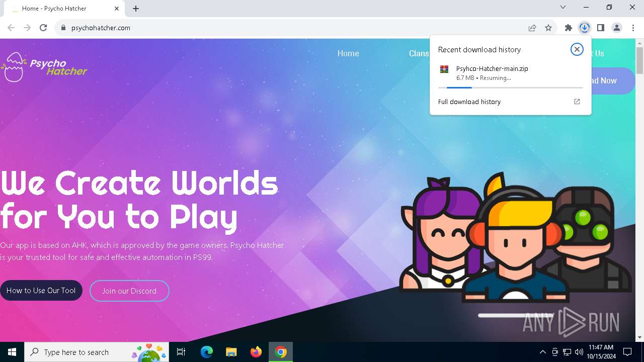
Task: Click the How to Use Our Tool button
Action: (41, 291)
